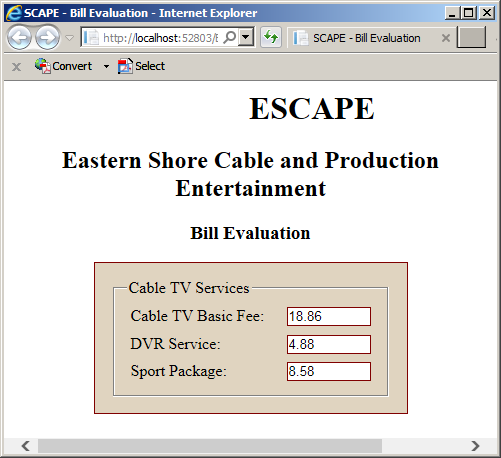Close the SCAPE - Bill Evaluation tab
The width and height of the screenshot is (501, 458).
point(446,38)
